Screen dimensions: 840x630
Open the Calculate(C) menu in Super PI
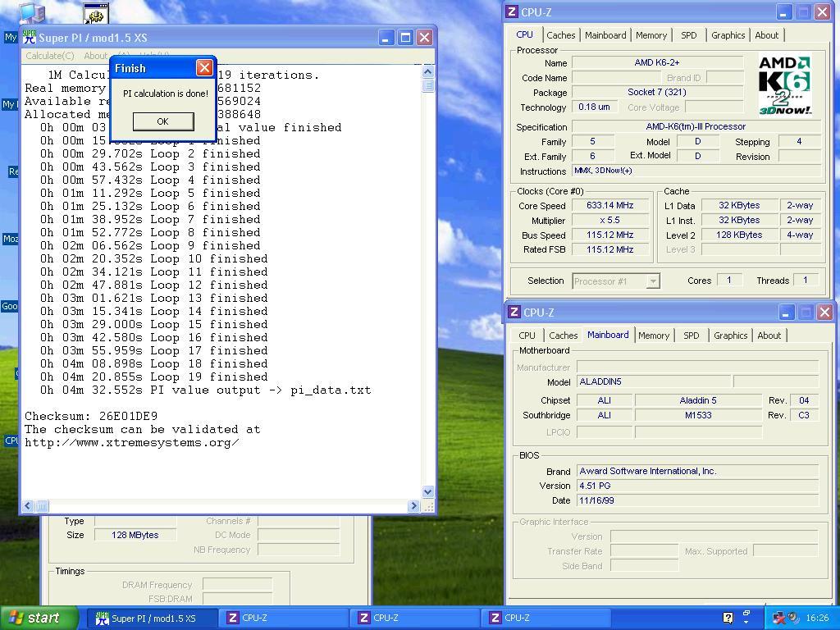pyautogui.click(x=50, y=56)
